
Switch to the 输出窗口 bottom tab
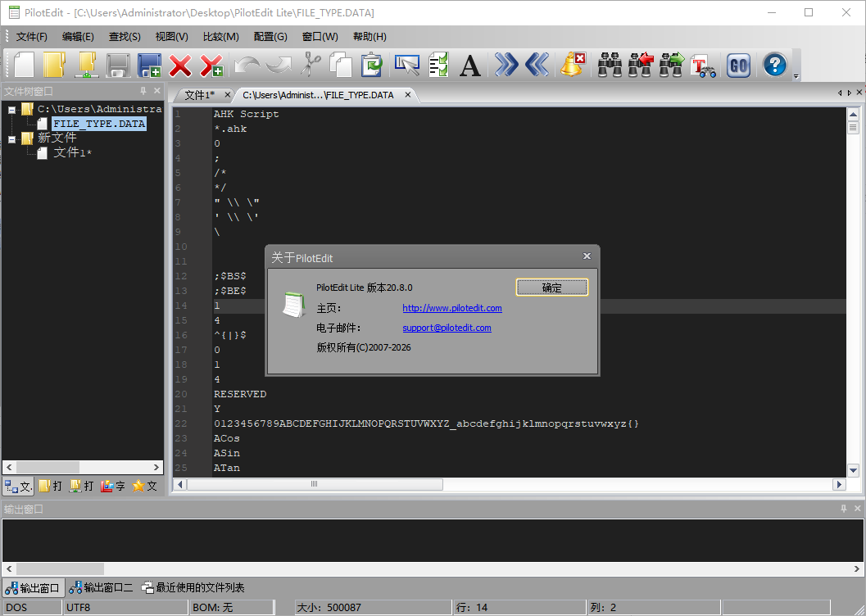coord(33,588)
